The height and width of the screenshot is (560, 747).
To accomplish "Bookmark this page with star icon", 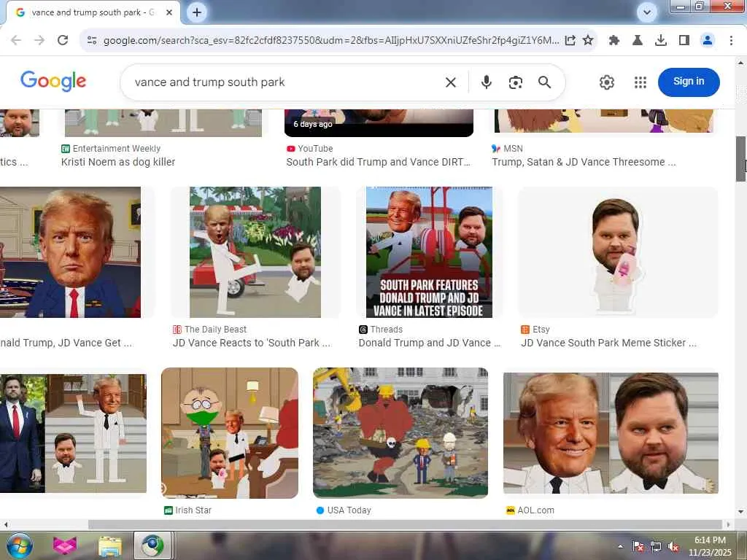I will (588, 41).
